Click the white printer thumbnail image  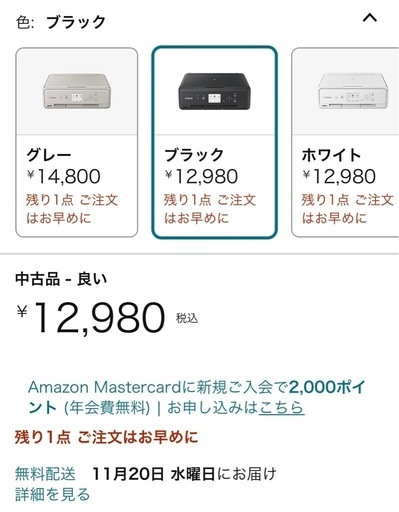(x=352, y=91)
